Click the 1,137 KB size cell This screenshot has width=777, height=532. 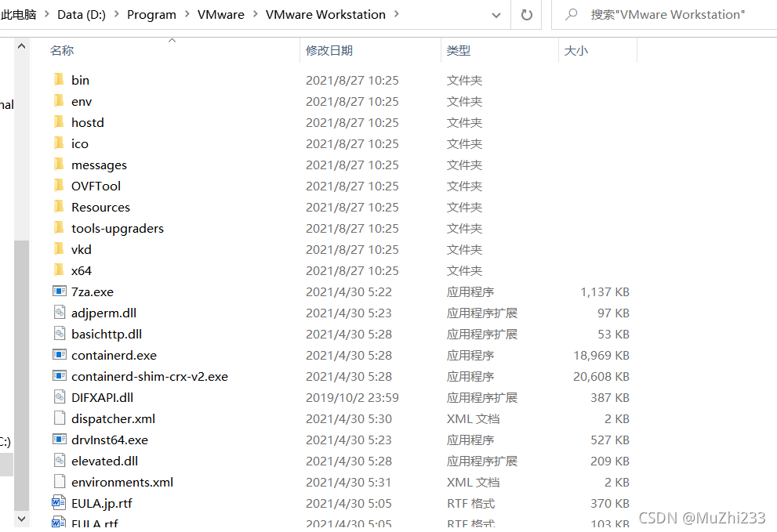(605, 291)
